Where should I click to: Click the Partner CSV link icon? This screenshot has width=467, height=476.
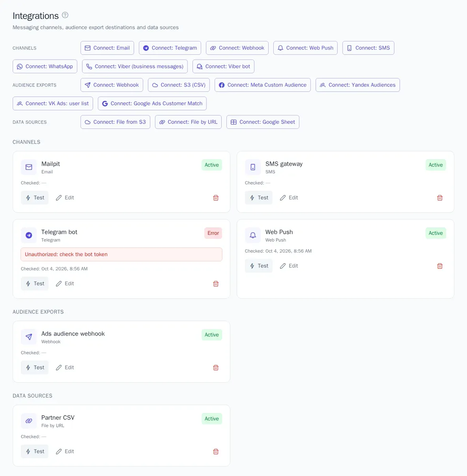[x=29, y=421]
